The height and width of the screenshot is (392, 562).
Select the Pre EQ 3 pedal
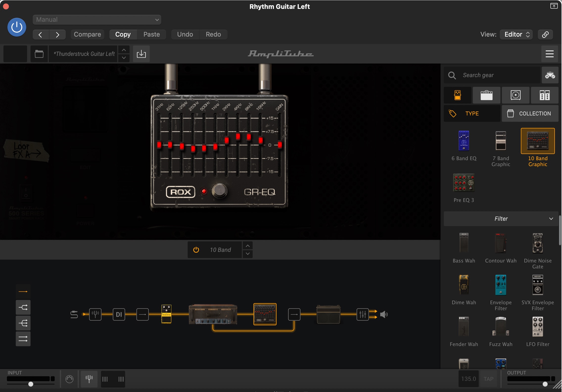point(464,188)
